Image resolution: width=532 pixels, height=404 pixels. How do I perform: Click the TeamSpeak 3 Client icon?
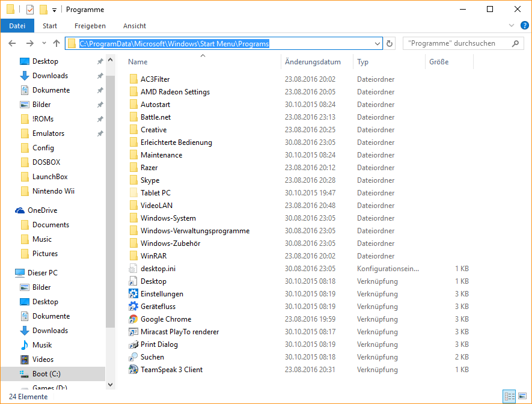tap(133, 370)
